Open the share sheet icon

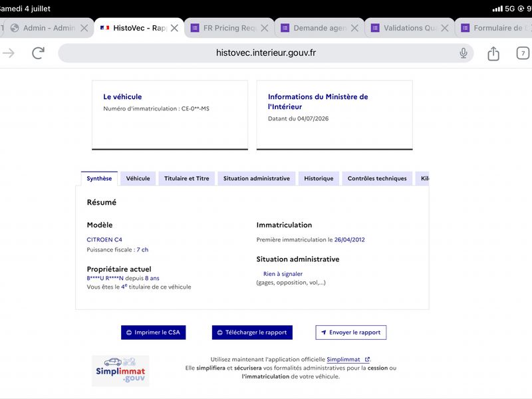pyautogui.click(x=493, y=53)
